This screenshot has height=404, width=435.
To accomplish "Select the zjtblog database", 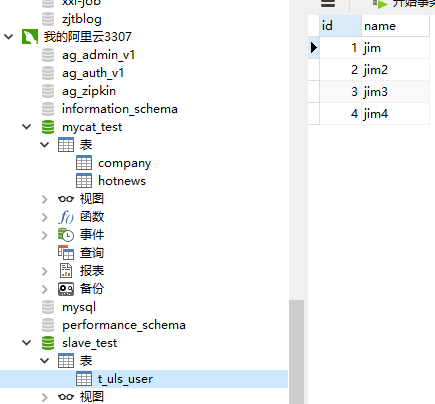I will pyautogui.click(x=82, y=19).
